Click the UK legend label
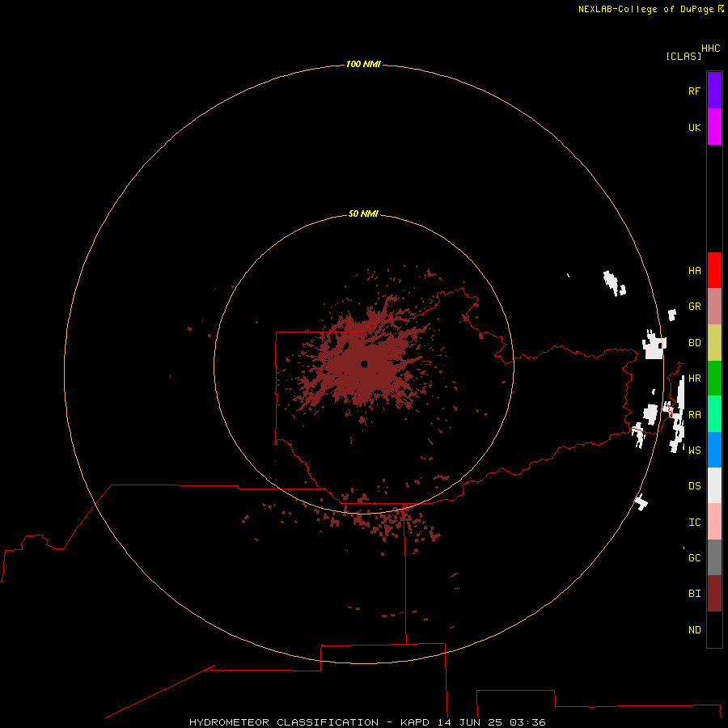The image size is (728, 728). (x=694, y=127)
